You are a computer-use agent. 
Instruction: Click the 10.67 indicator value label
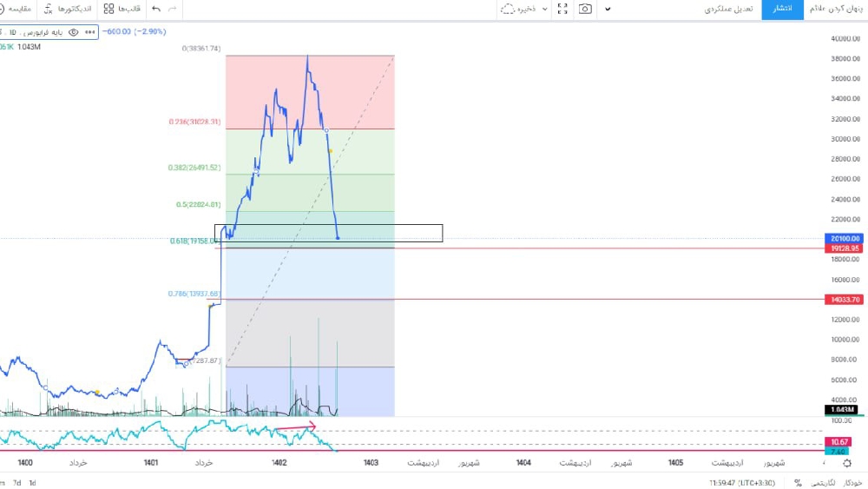pos(838,442)
